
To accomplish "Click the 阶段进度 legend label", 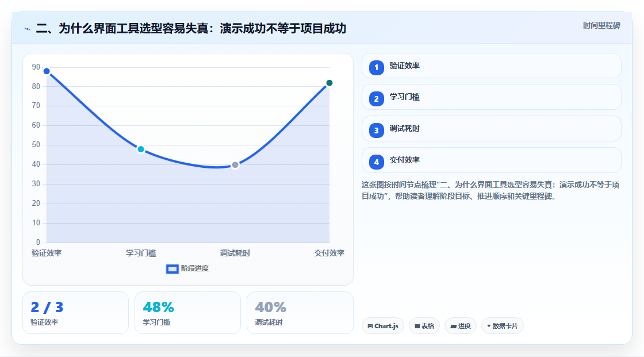I will (195, 268).
